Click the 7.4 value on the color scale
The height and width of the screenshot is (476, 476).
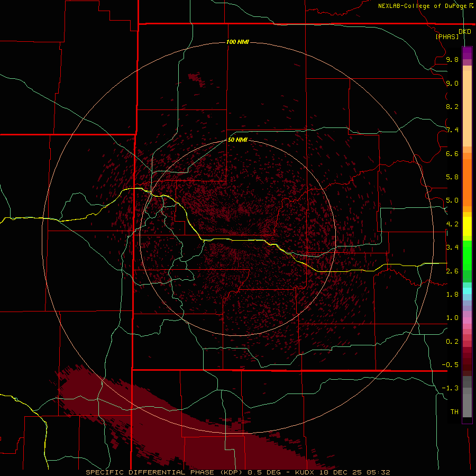[x=452, y=130]
